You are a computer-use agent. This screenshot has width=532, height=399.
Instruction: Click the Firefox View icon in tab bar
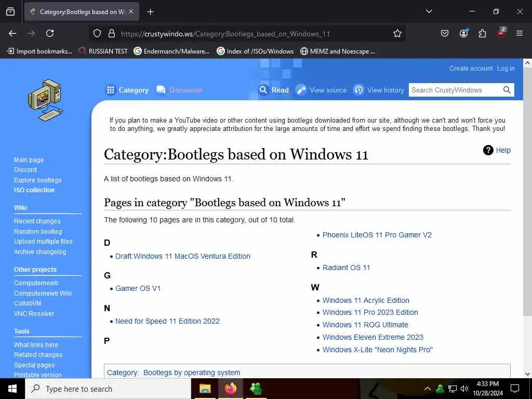10,11
